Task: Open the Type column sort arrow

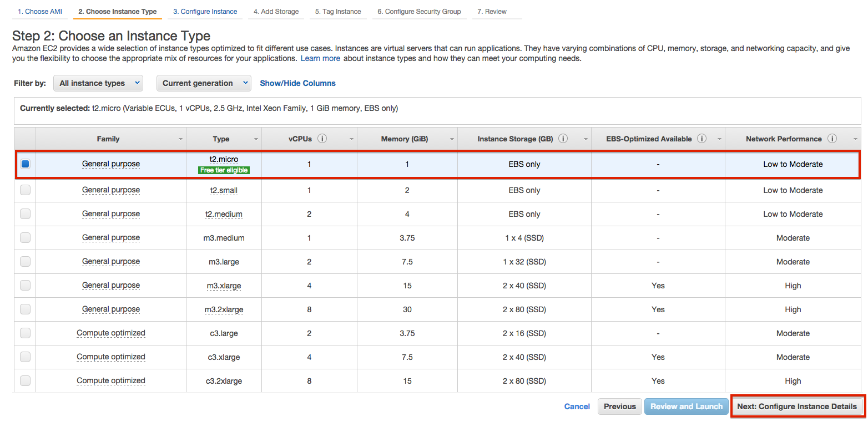Action: [x=256, y=139]
